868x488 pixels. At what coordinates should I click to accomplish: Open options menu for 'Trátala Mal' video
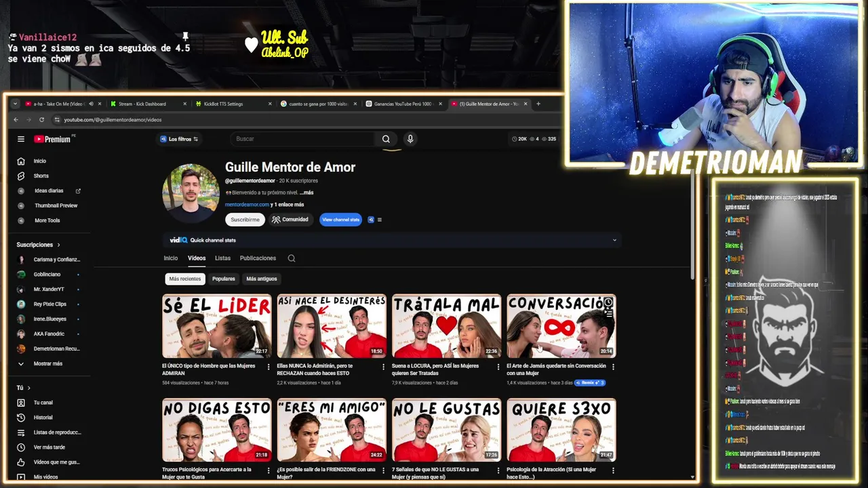click(498, 367)
